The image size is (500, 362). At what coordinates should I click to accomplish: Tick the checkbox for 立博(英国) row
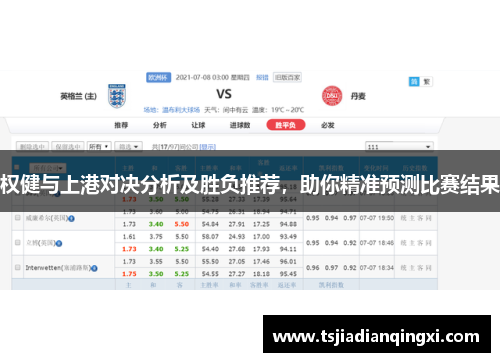pyautogui.click(x=18, y=242)
